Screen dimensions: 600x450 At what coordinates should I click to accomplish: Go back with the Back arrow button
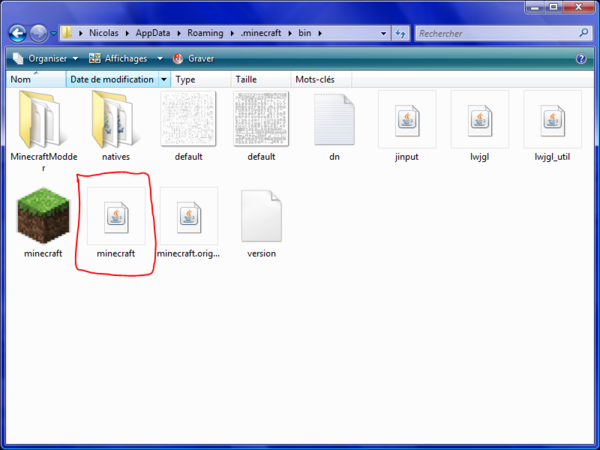[18, 33]
